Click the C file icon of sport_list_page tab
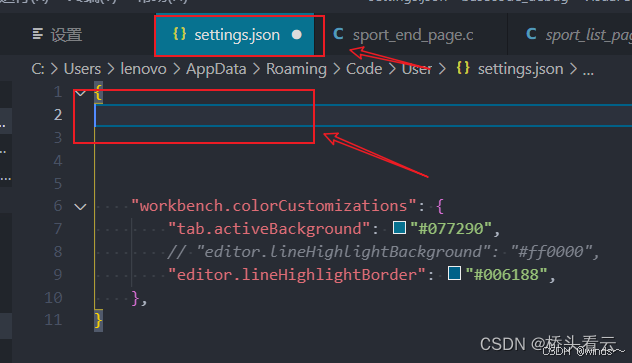This screenshot has height=363, width=632. (531, 34)
